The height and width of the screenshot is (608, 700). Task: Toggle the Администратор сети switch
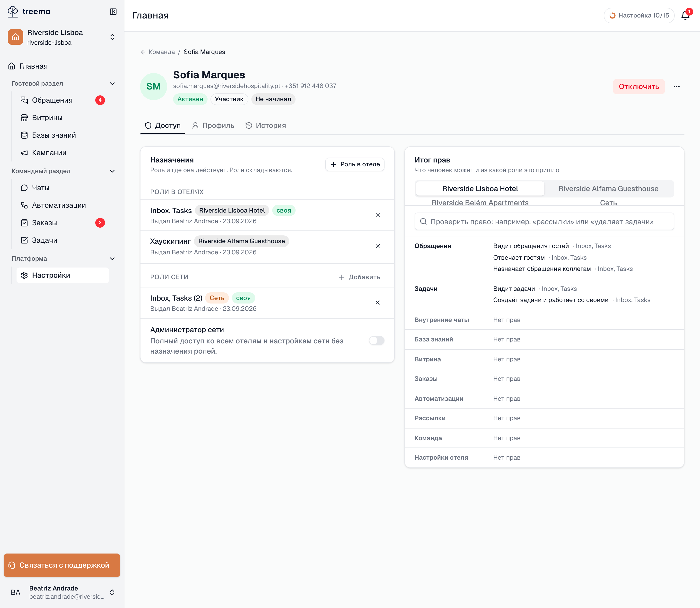(x=376, y=340)
